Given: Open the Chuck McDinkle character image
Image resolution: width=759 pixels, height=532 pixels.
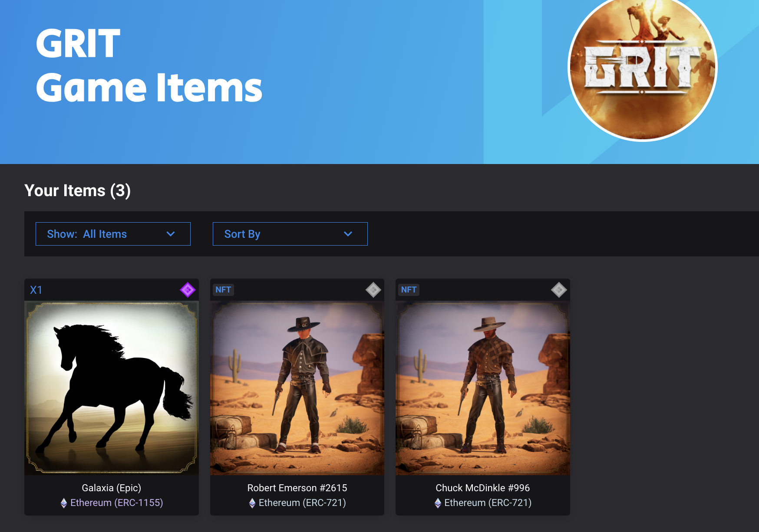Looking at the screenshot, I should tap(483, 388).
